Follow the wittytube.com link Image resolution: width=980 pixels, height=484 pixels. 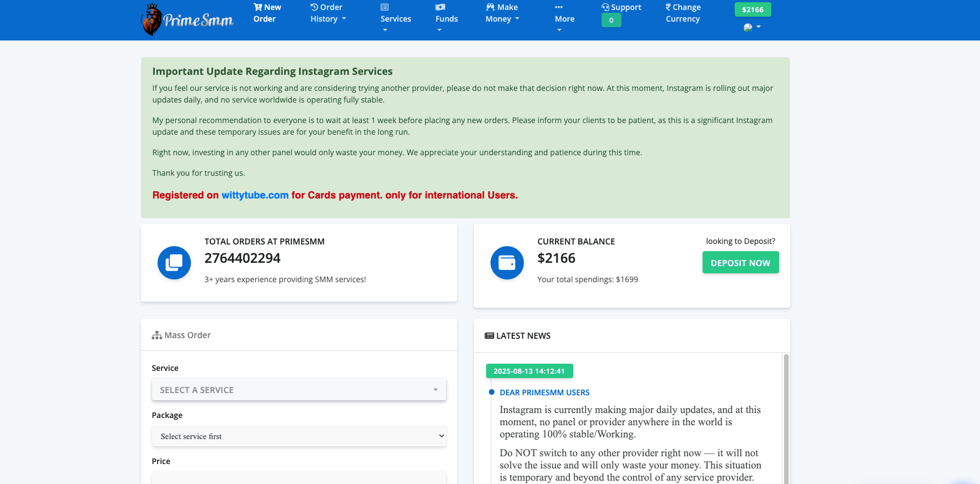(255, 195)
